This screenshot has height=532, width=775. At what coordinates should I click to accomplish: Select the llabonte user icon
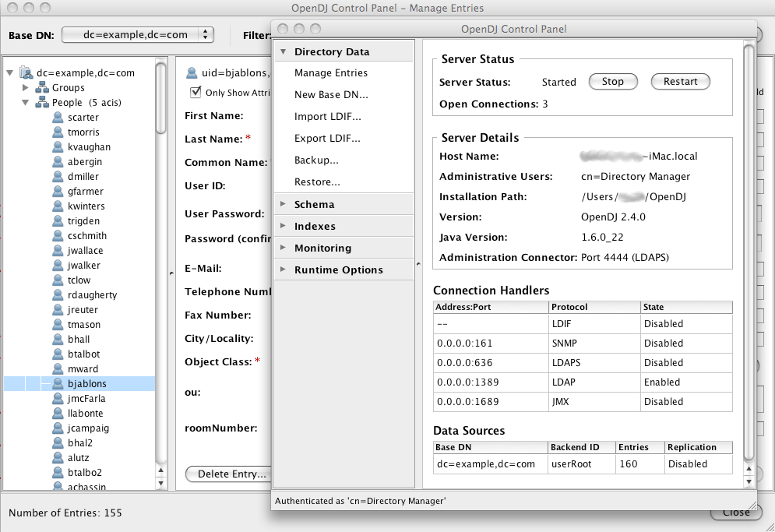(58, 414)
